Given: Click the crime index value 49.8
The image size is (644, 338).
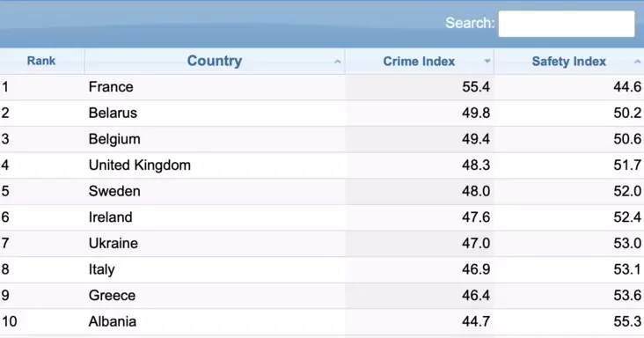Looking at the screenshot, I should click(476, 113).
